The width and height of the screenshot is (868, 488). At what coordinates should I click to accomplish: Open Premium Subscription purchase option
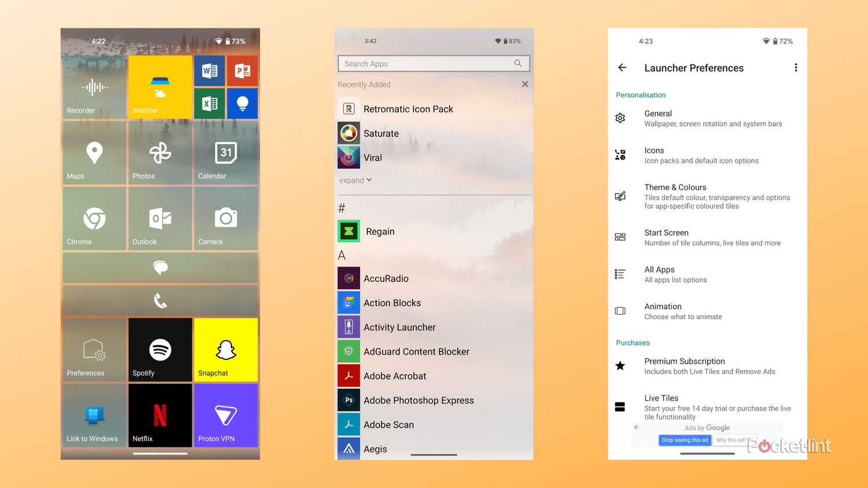click(x=707, y=366)
